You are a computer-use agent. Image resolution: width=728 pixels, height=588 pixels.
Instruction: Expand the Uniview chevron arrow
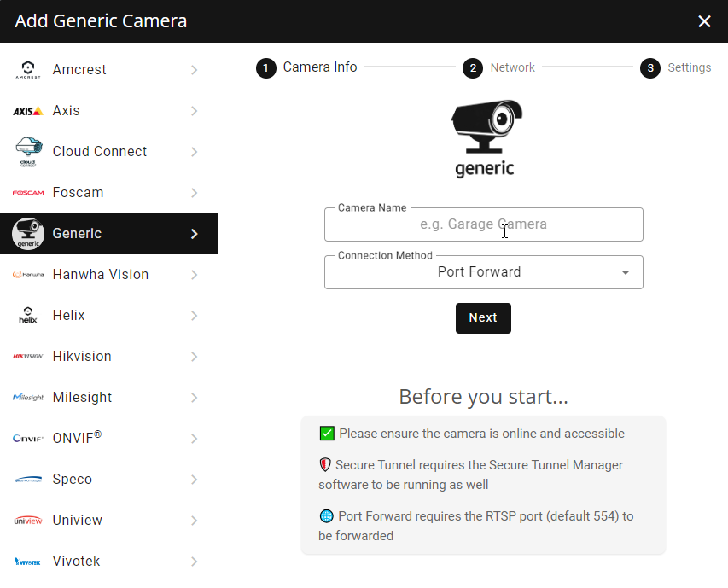point(195,521)
